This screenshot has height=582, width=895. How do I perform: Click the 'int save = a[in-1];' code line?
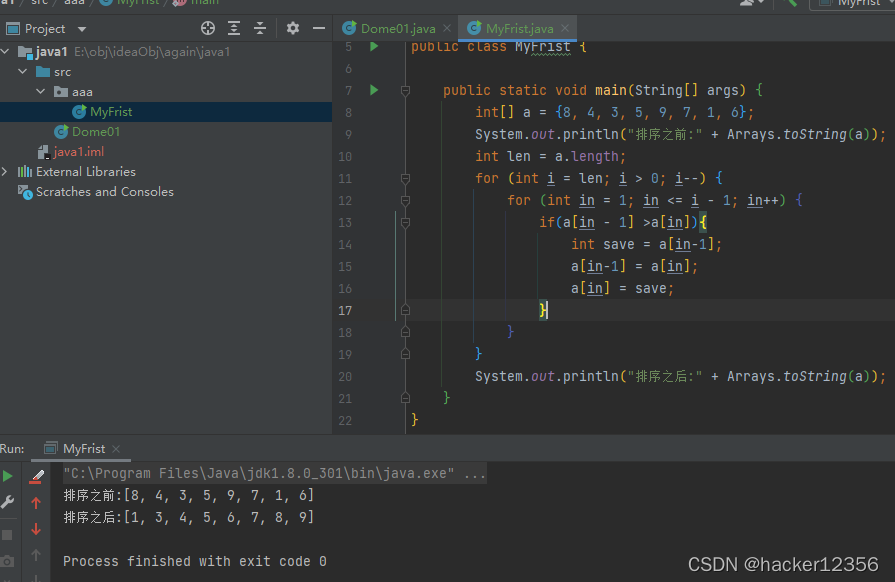point(647,244)
